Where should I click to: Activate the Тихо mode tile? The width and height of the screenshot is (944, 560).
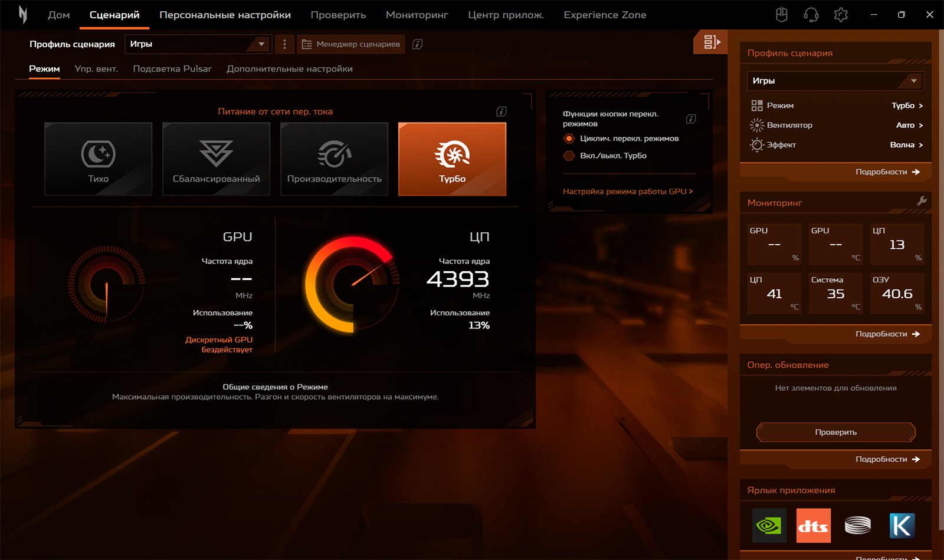point(99,159)
